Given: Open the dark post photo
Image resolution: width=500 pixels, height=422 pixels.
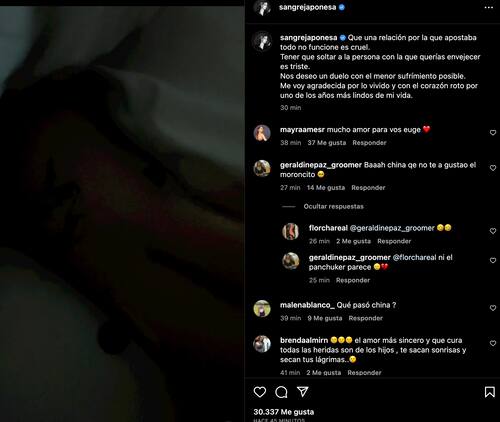Looking at the screenshot, I should click(x=122, y=214).
